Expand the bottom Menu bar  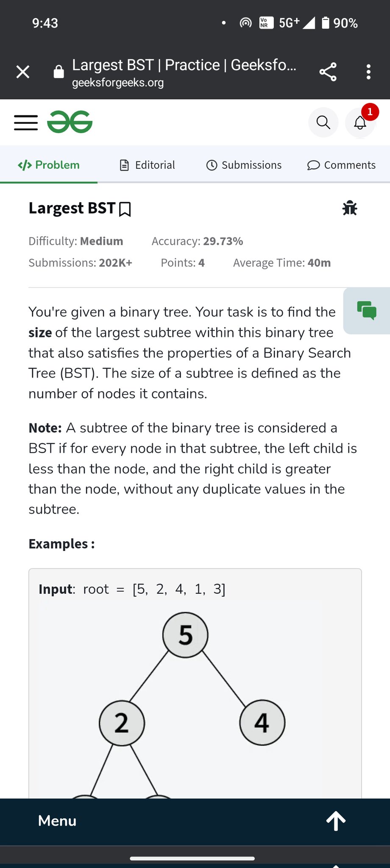click(x=57, y=821)
